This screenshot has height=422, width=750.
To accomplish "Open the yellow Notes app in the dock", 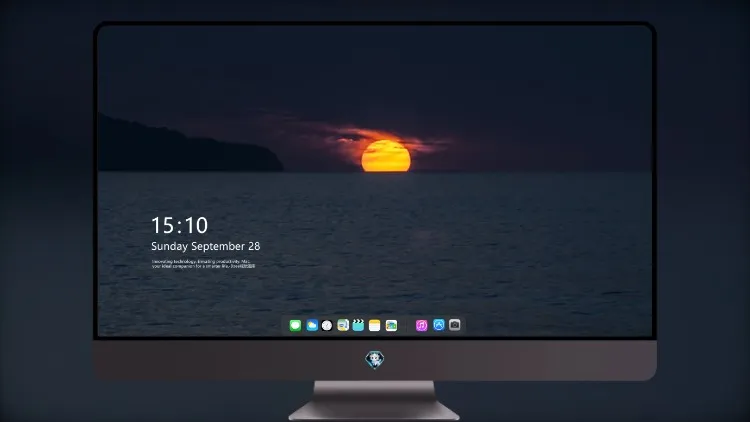I will click(x=375, y=325).
